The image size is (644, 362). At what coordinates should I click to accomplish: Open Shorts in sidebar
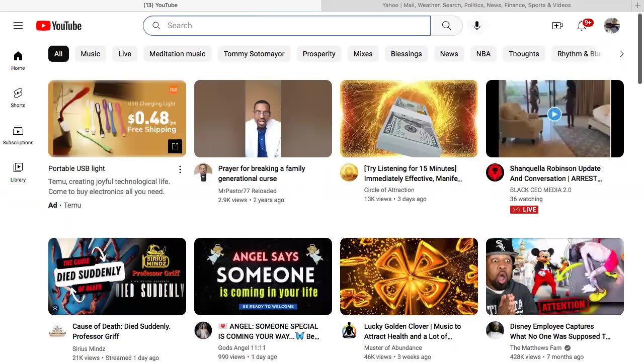coord(18,98)
